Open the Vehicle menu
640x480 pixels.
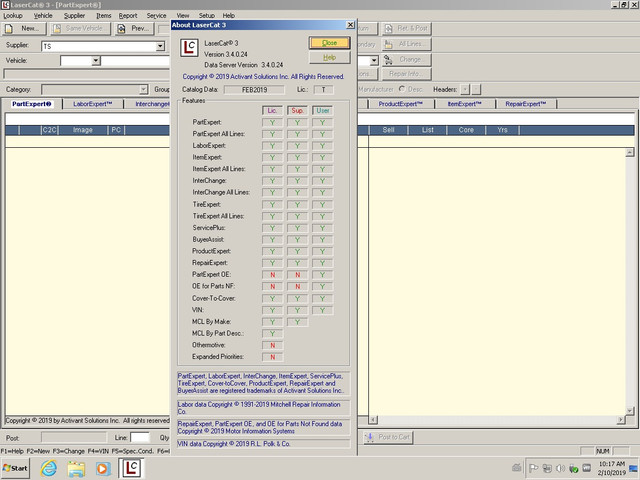[x=43, y=16]
